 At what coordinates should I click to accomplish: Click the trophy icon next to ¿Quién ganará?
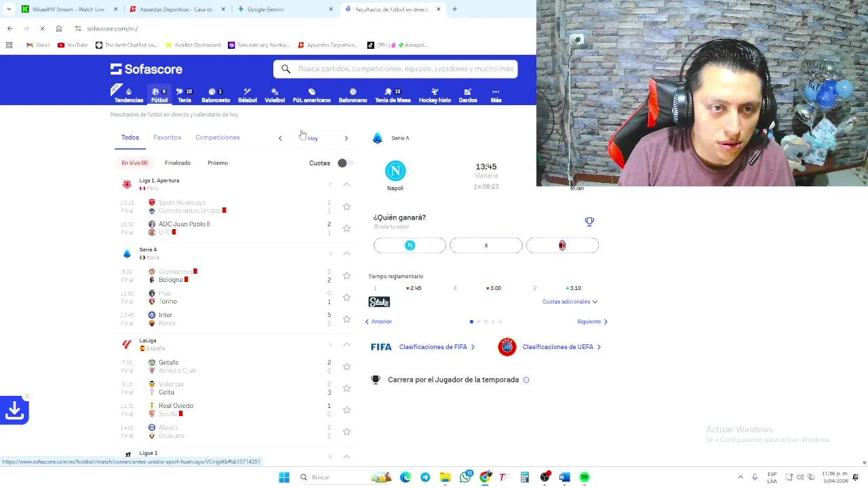(589, 222)
